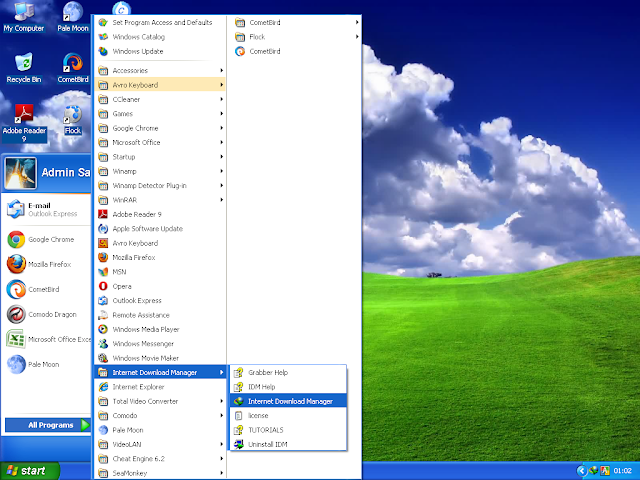Screen dimensions: 640x480
Task: Click the clock in the system tray
Action: [621, 470]
